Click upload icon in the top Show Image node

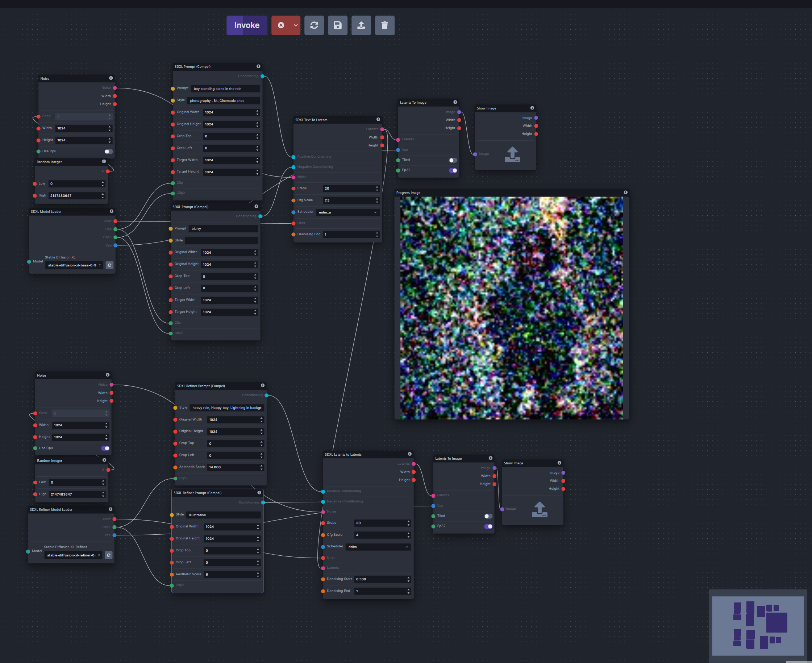(x=512, y=155)
